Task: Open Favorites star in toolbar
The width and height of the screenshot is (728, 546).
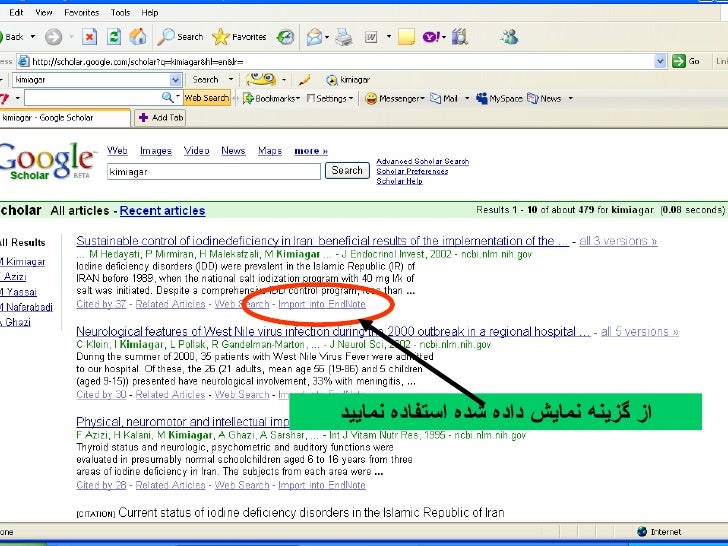Action: point(239,37)
